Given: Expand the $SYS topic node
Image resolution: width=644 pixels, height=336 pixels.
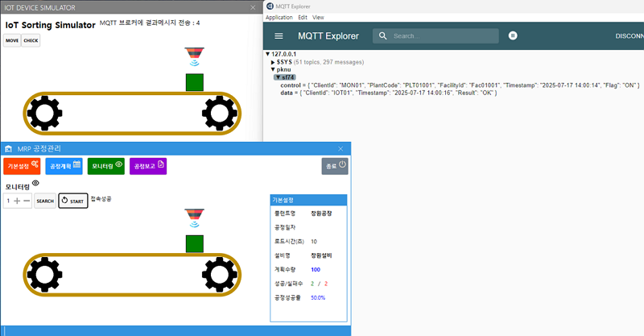Looking at the screenshot, I should pyautogui.click(x=273, y=62).
